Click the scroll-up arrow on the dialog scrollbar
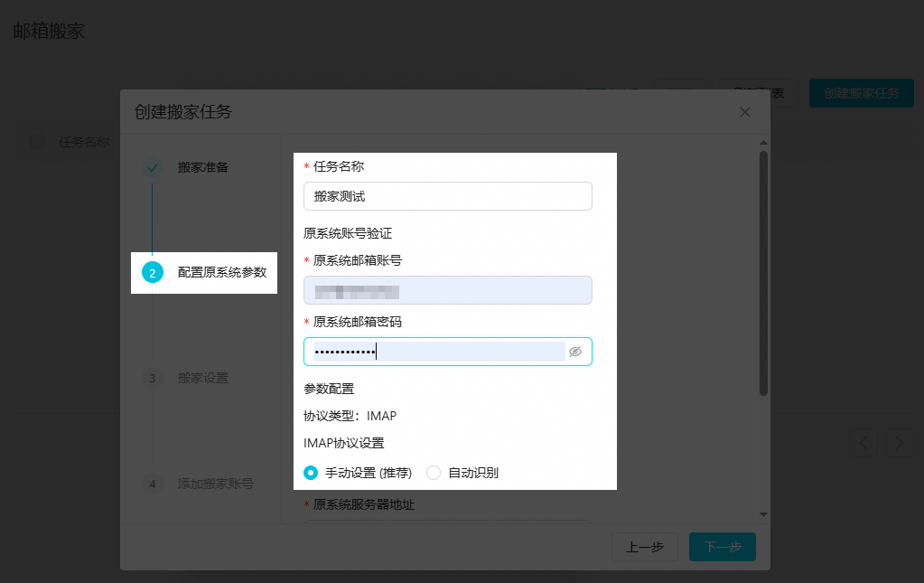Image resolution: width=924 pixels, height=583 pixels. coord(763,142)
